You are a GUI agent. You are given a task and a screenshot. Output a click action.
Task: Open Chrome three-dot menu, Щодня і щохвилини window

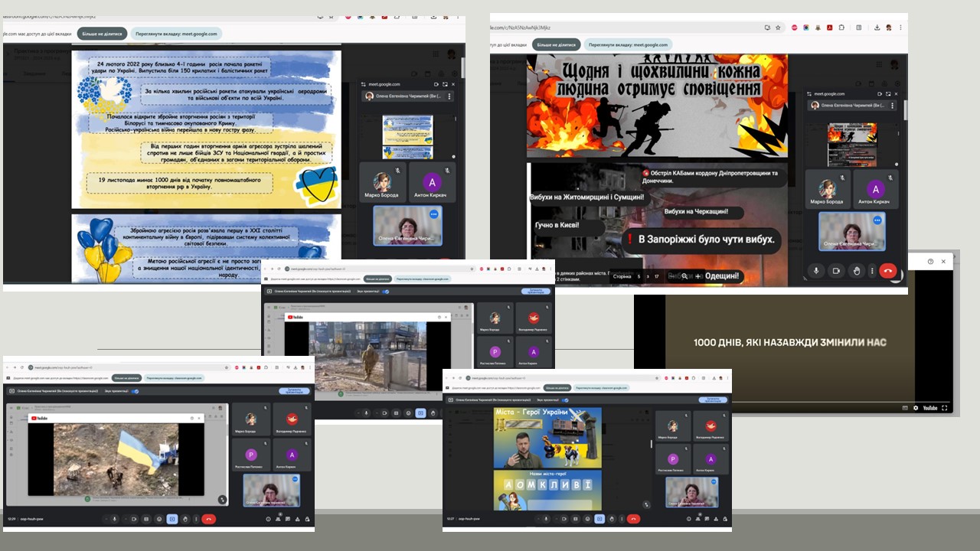coord(900,28)
